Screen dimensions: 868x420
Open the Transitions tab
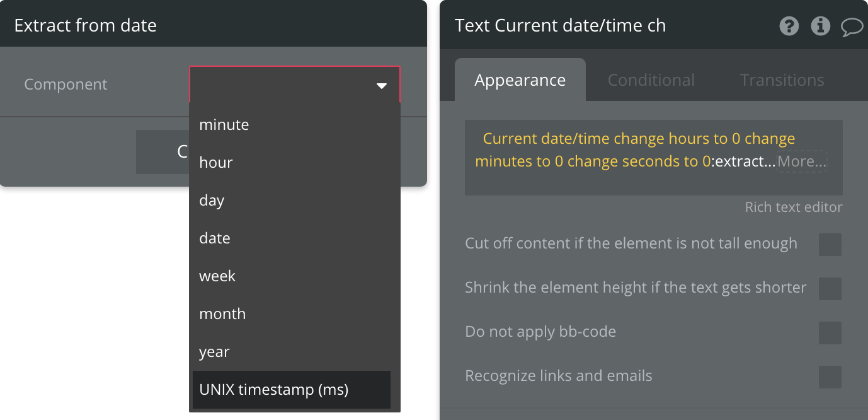click(x=782, y=81)
